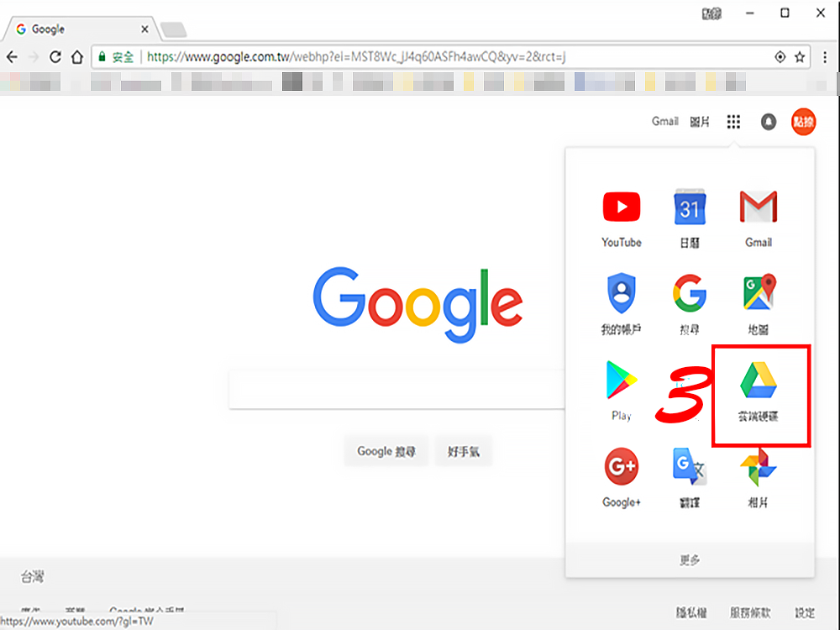The image size is (840, 630).
Task: Click the Google logo
Action: tap(417, 304)
